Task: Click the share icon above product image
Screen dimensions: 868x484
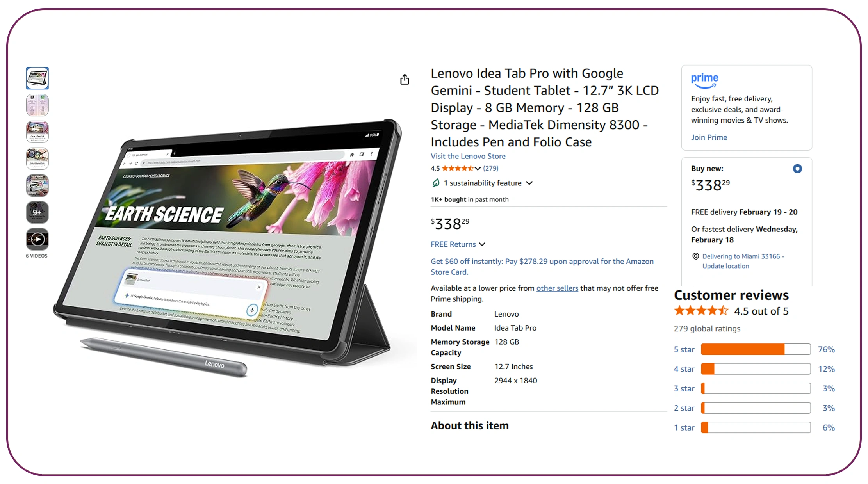Action: coord(405,80)
